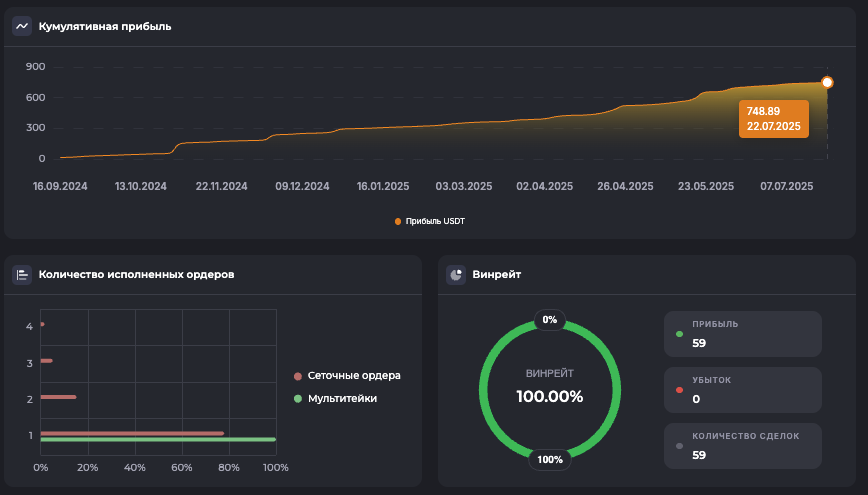Screen dimensions: 868x495
Task: Click the gray dot in Количество сделок card
Action: pyautogui.click(x=680, y=446)
